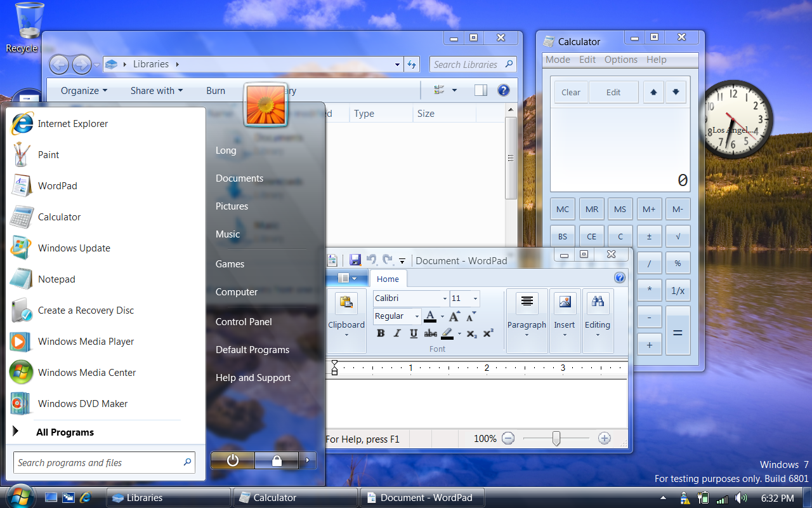Toggle italic formatting in WordPad
Screen dimensions: 812x508
(396, 333)
